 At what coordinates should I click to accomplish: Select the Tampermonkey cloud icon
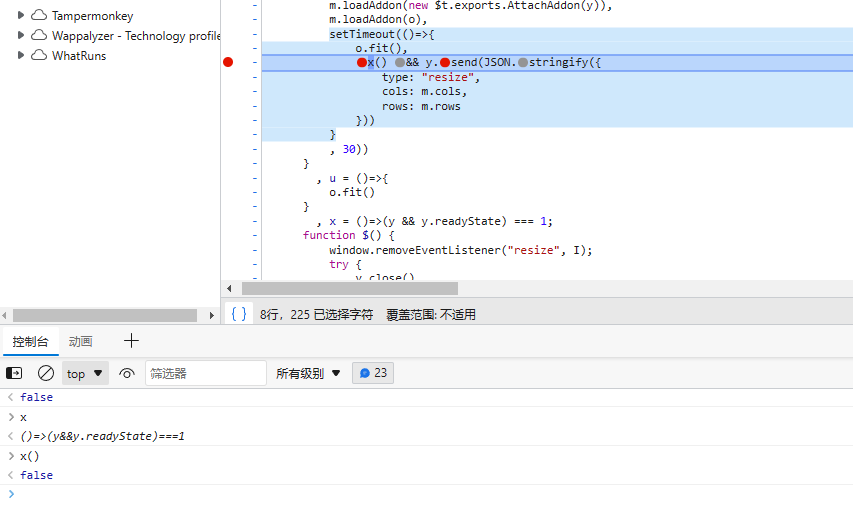tap(39, 15)
